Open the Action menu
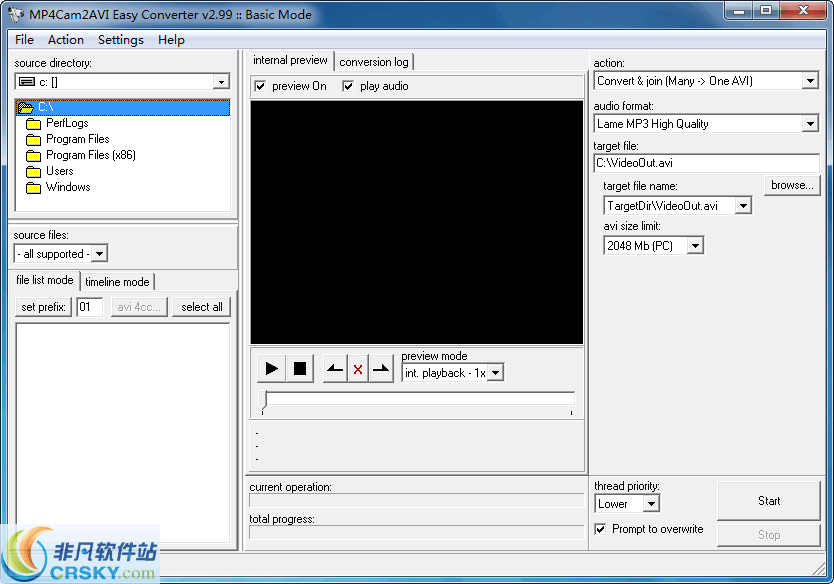 (65, 39)
